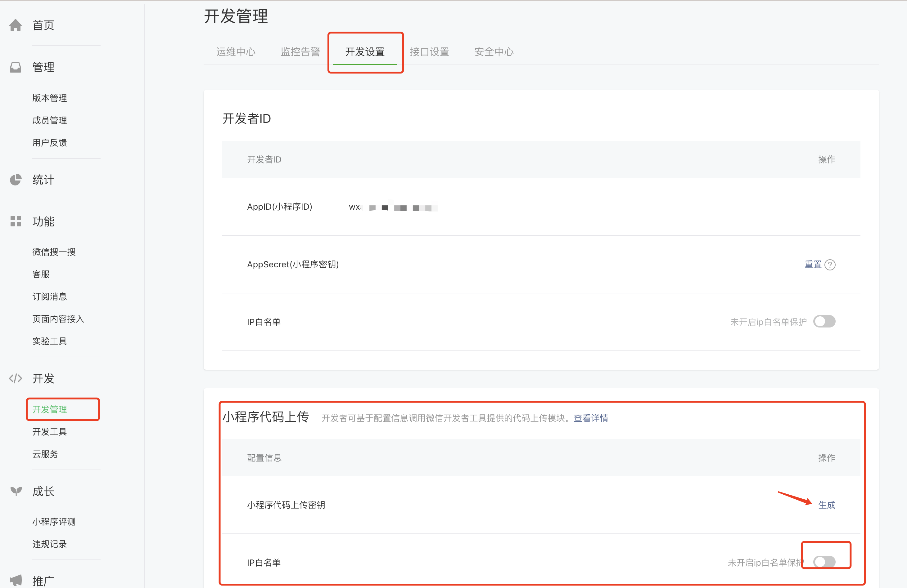Viewport: 907px width, 588px height.
Task: Go to 开发工具 in the sidebar
Action: 50,431
